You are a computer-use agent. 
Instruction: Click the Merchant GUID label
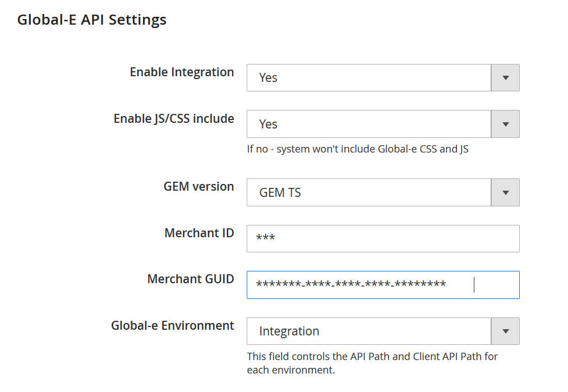click(191, 279)
